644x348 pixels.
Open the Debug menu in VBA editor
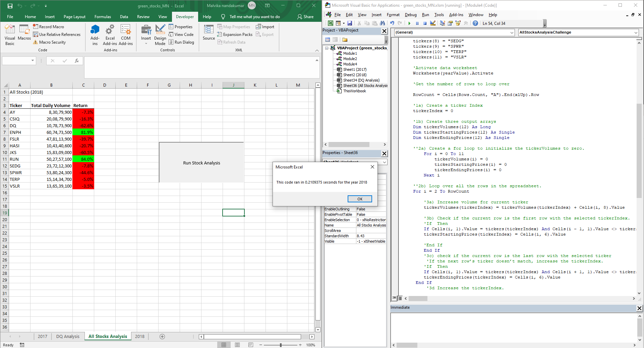click(411, 15)
